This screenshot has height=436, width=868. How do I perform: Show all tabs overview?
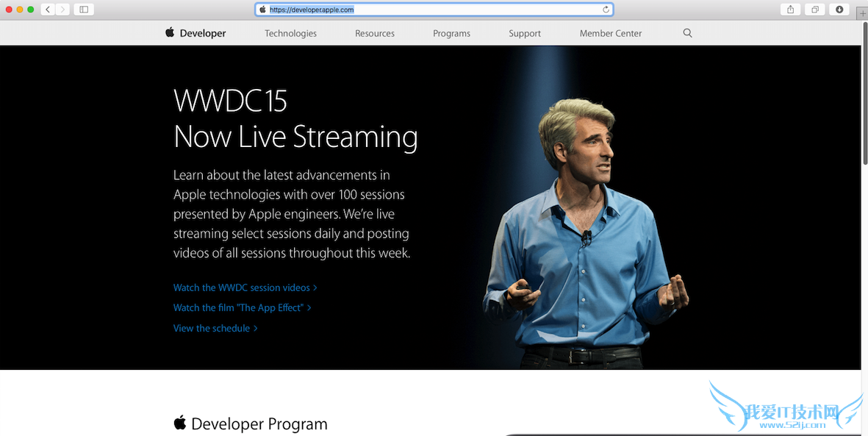[x=815, y=10]
